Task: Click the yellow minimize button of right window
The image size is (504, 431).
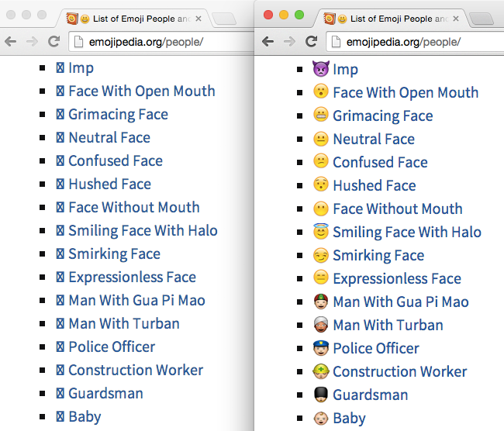Action: pyautogui.click(x=284, y=15)
